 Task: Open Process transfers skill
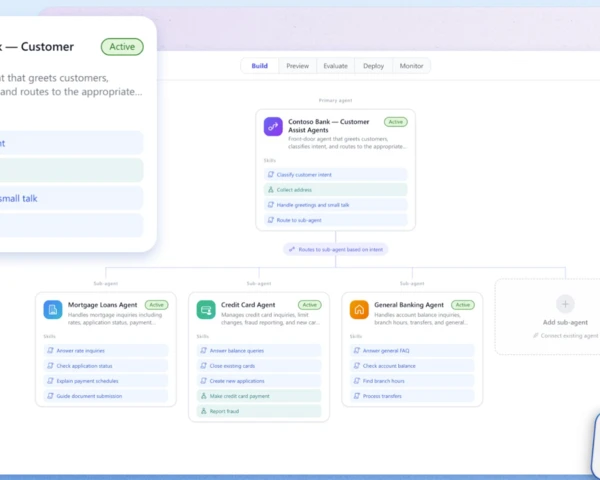(x=412, y=396)
